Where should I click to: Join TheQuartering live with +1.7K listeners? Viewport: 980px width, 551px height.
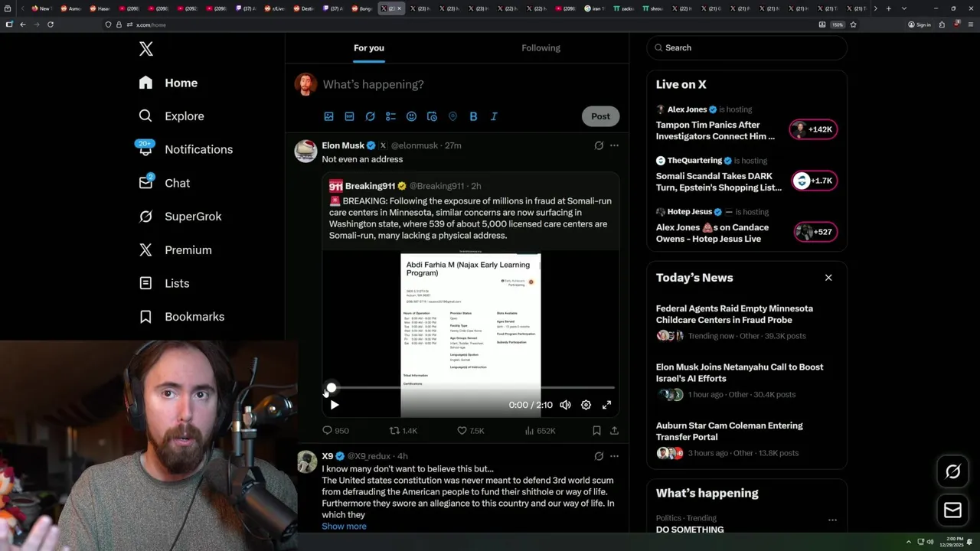(x=814, y=181)
